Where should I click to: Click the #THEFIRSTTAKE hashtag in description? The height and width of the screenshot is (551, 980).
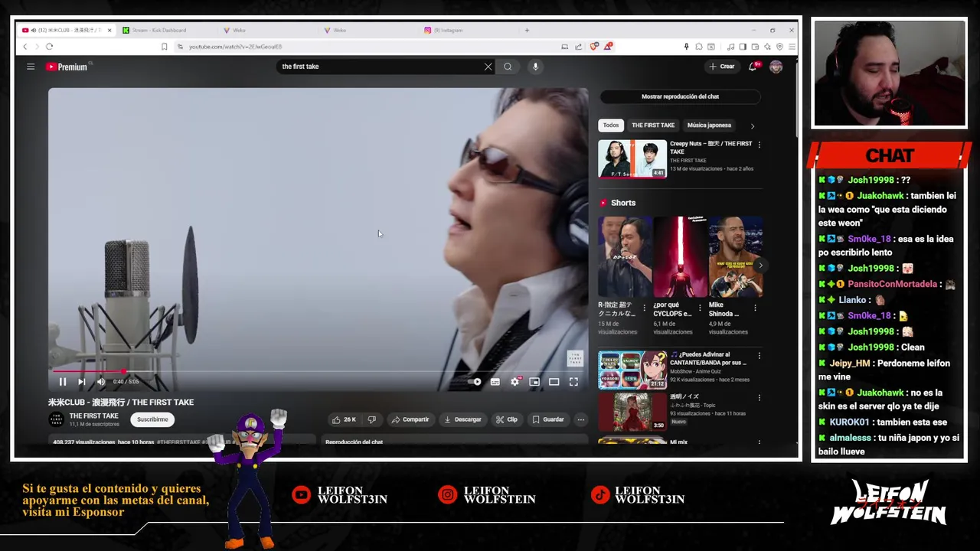[x=178, y=442]
